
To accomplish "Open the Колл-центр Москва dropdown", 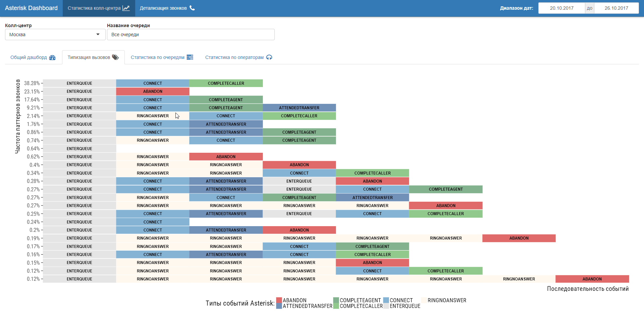I will pyautogui.click(x=55, y=35).
